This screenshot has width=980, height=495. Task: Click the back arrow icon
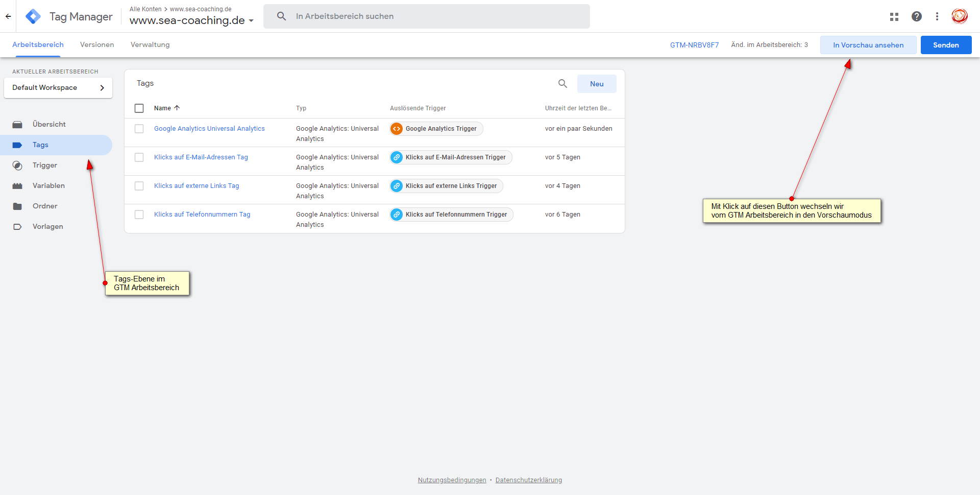(8, 16)
